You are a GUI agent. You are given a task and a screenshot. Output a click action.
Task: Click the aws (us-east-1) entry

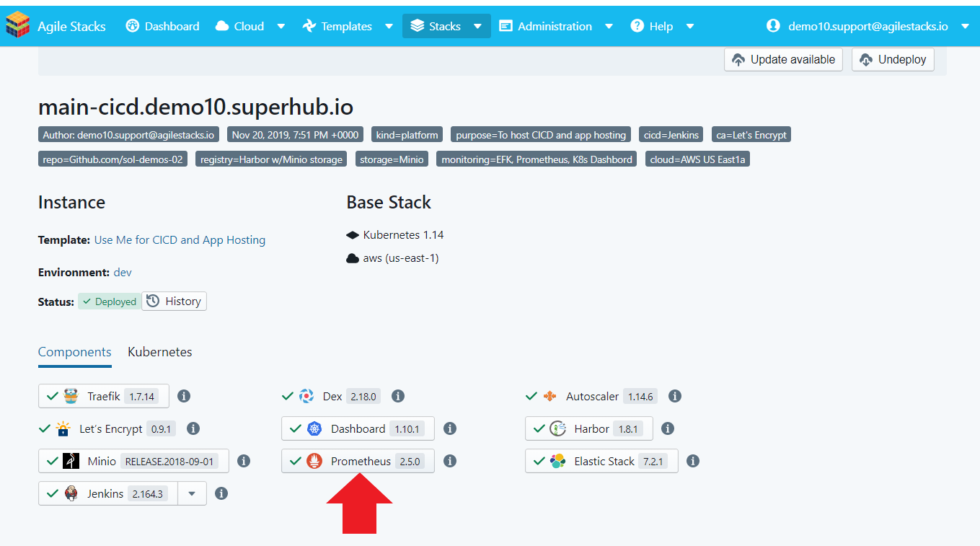(x=393, y=258)
